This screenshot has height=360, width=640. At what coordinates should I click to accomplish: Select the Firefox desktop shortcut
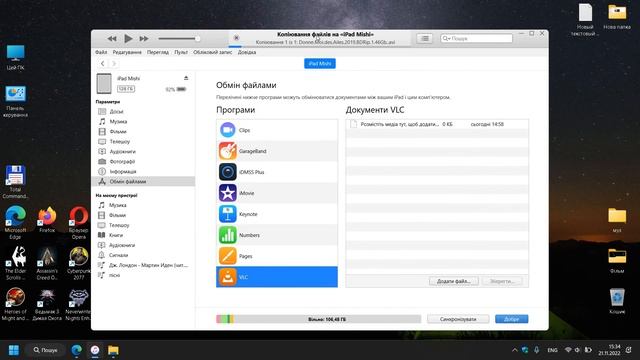[47, 220]
